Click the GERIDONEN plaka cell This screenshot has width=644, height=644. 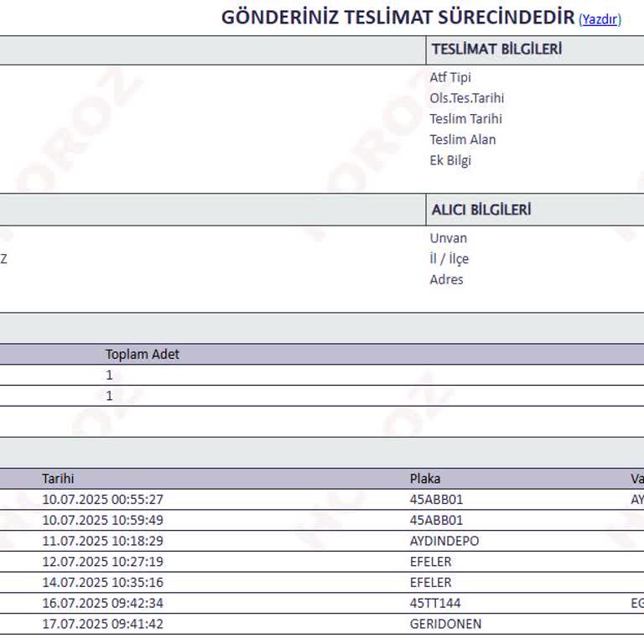[x=445, y=624]
